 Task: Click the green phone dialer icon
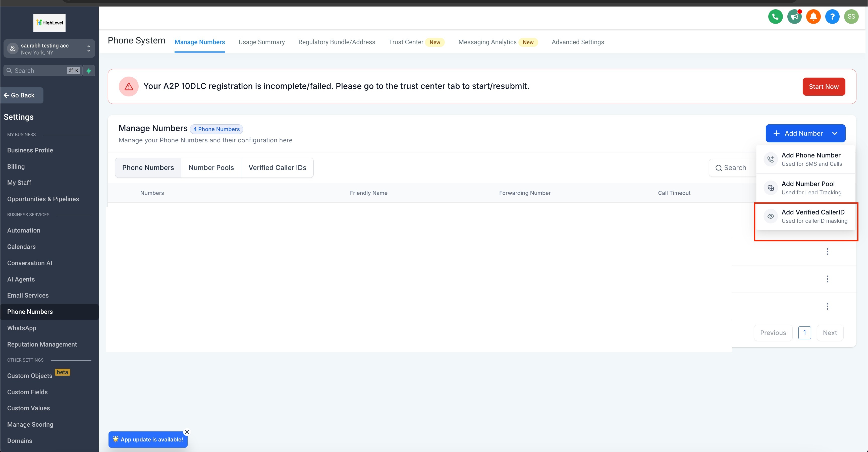(775, 17)
